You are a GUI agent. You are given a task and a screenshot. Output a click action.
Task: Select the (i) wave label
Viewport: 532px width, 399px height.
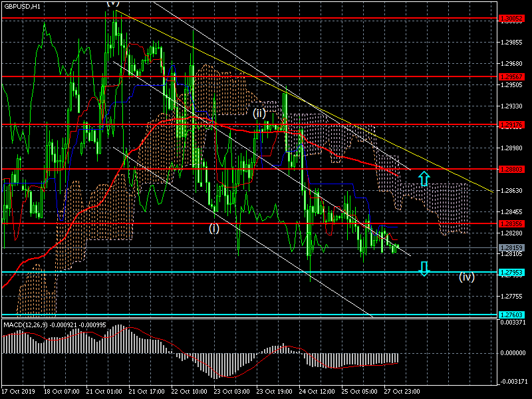[213, 228]
